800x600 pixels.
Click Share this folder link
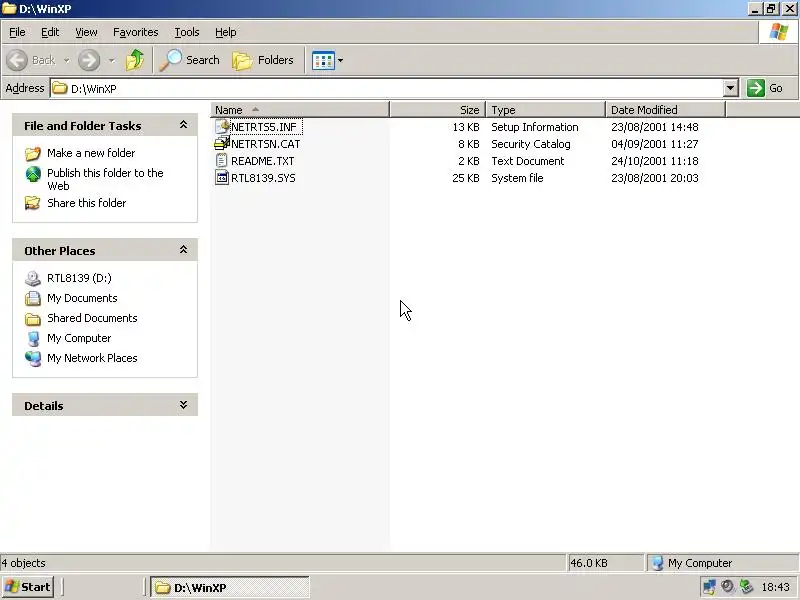[x=87, y=203]
